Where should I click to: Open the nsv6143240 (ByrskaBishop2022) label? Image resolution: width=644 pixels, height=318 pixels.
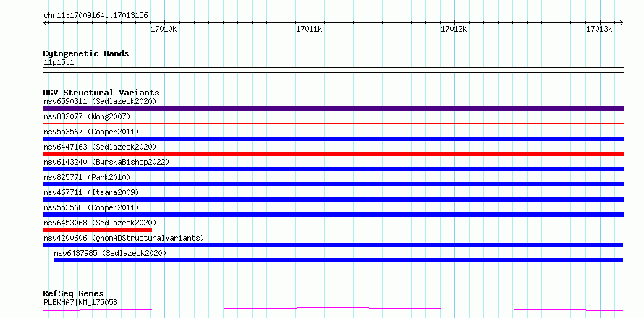(x=106, y=162)
